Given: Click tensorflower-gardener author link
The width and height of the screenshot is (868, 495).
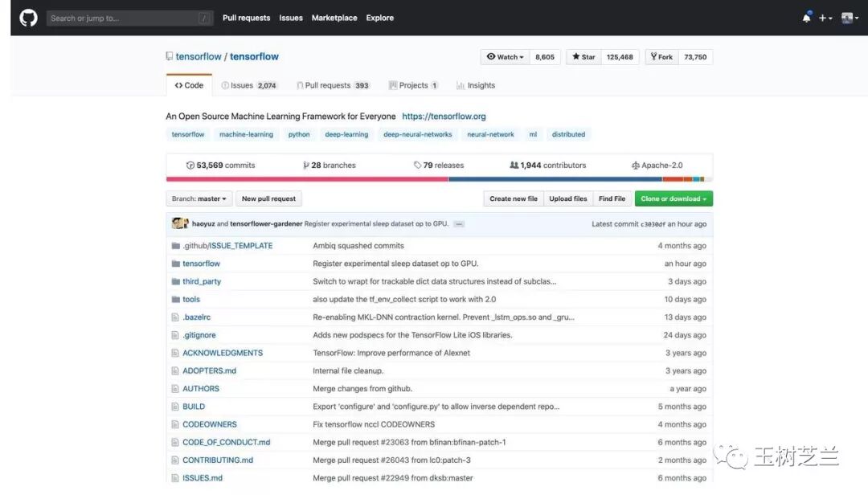Looking at the screenshot, I should pos(266,223).
